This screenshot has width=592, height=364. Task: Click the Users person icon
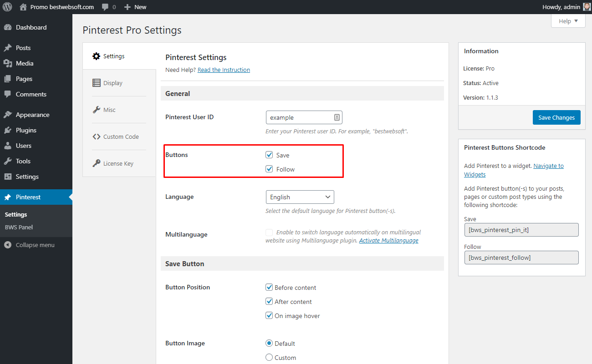[8, 146]
